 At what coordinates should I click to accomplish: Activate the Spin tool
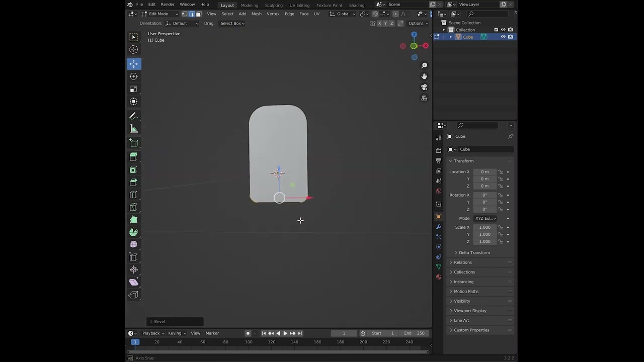(x=134, y=232)
